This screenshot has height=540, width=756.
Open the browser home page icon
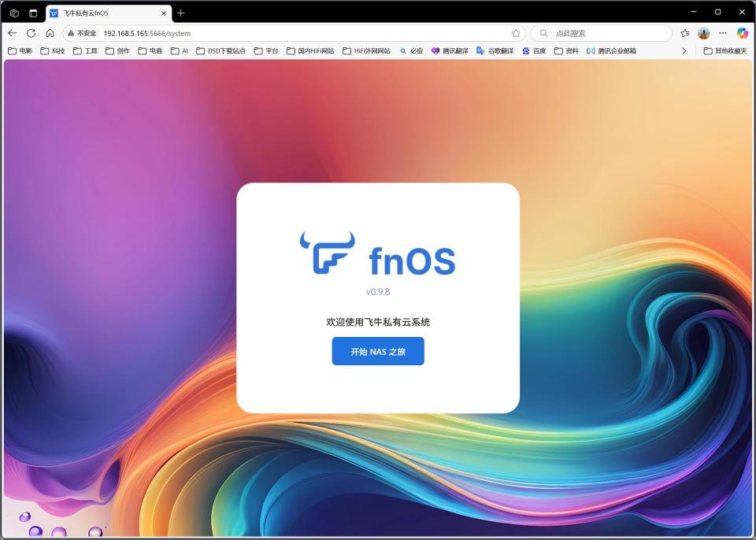pyautogui.click(x=50, y=33)
